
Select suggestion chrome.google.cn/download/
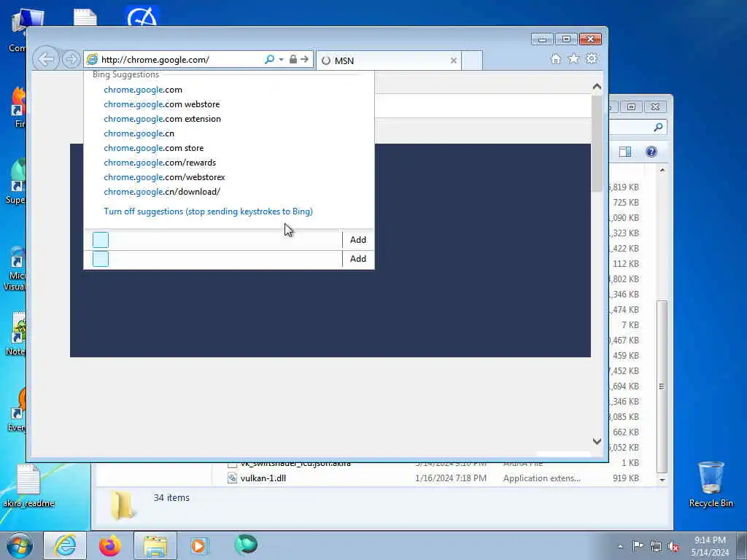click(x=161, y=192)
